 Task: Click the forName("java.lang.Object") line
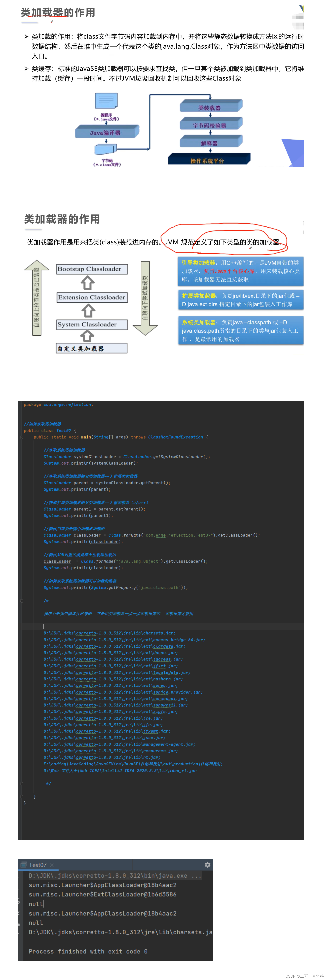[x=126, y=561]
